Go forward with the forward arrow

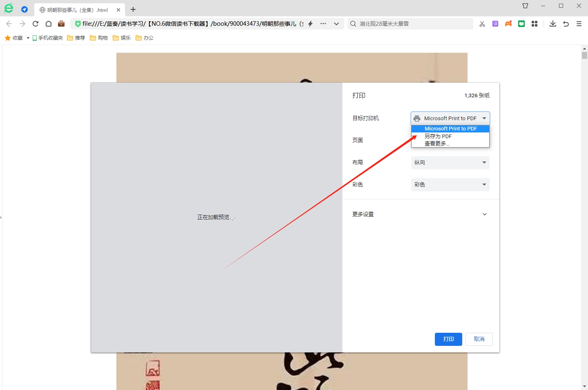pyautogui.click(x=22, y=24)
